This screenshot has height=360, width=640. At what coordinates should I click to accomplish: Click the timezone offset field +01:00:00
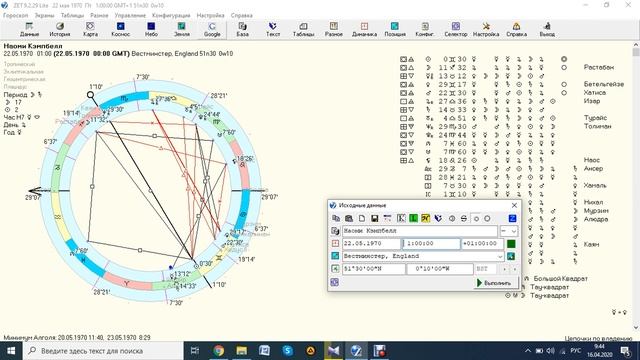(x=482, y=244)
